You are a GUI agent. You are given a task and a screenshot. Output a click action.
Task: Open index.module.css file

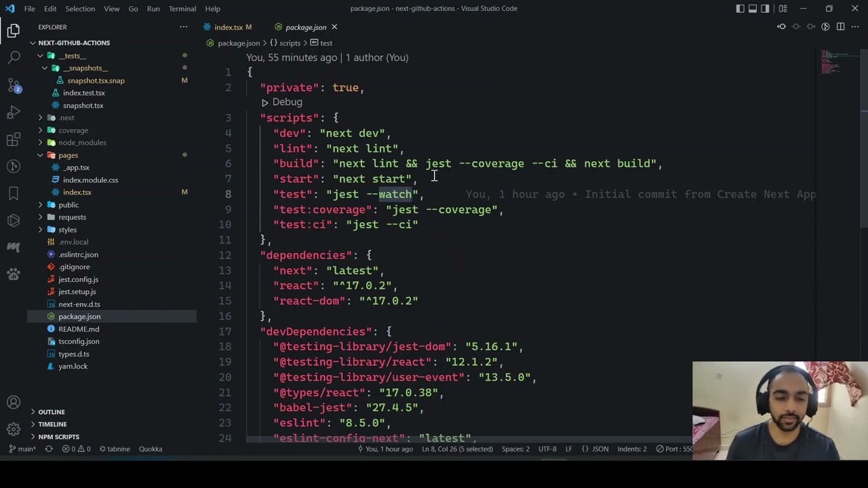tap(90, 180)
